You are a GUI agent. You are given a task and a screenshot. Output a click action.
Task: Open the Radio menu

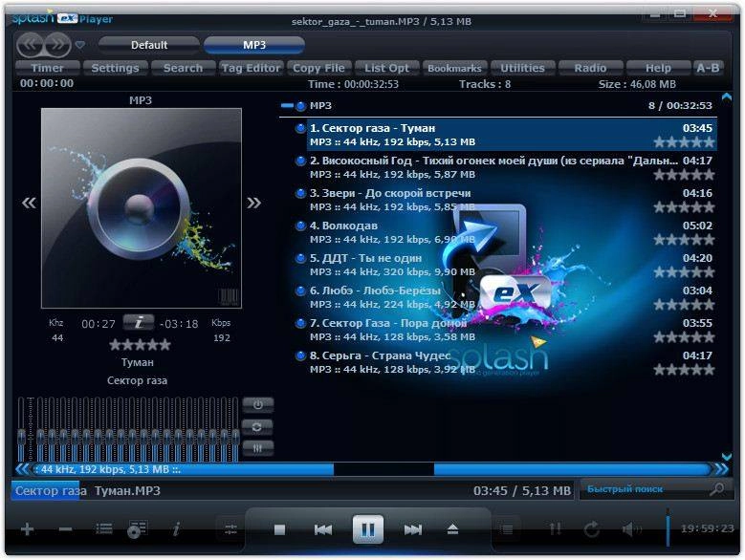pyautogui.click(x=591, y=68)
